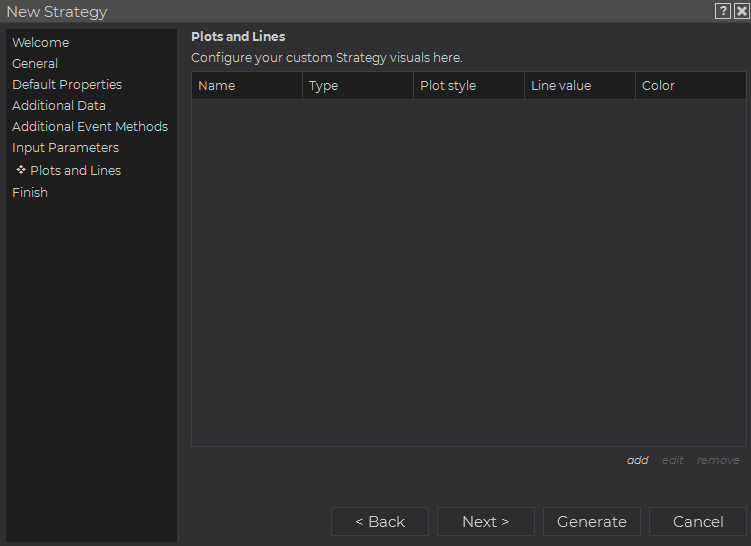Click the edit link below table
Viewport: 751px width, 546px height.
click(x=672, y=460)
